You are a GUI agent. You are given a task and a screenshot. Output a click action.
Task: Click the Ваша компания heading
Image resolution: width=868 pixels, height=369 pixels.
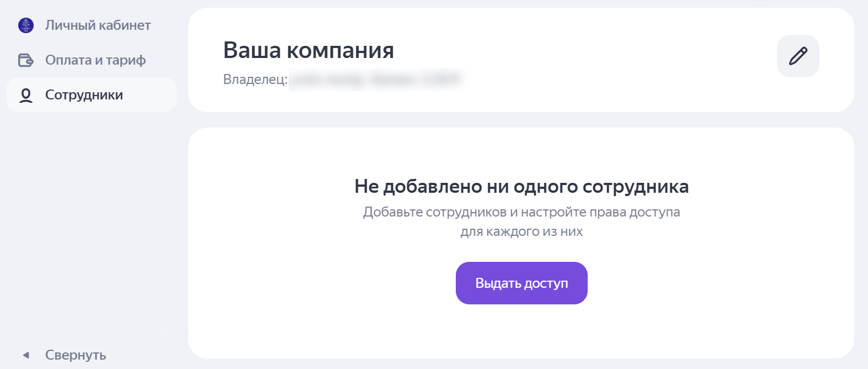pyautogui.click(x=308, y=50)
